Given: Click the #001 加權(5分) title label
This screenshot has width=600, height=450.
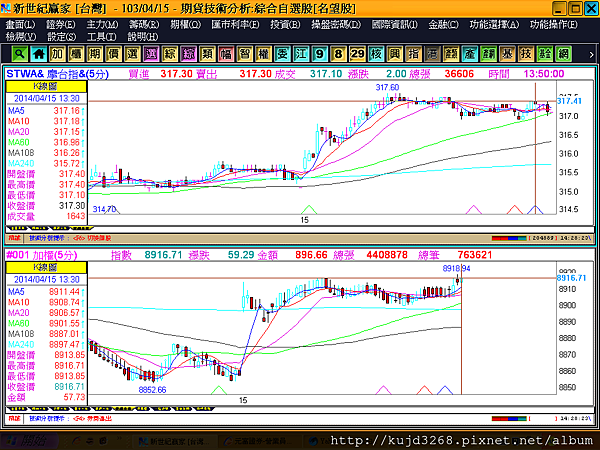Looking at the screenshot, I should pos(42,255).
